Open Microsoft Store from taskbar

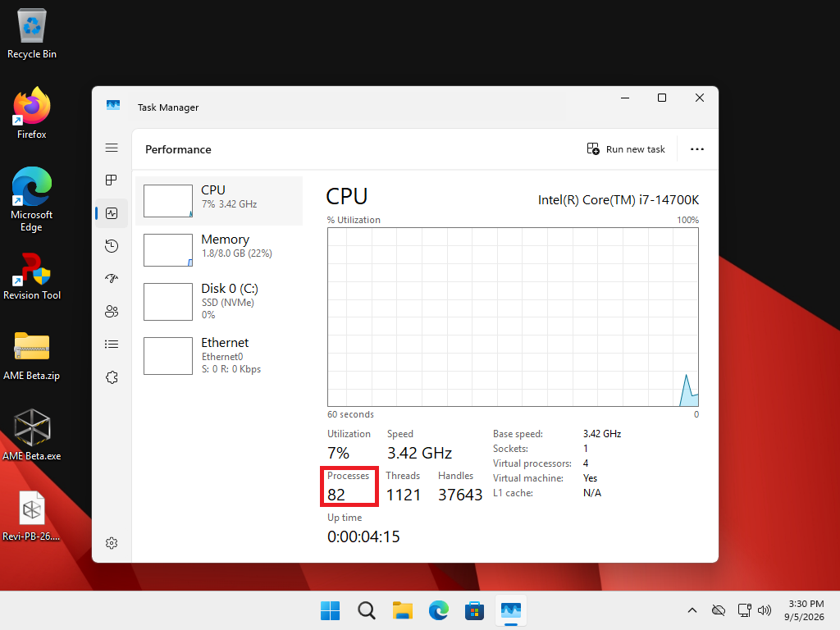coord(475,610)
